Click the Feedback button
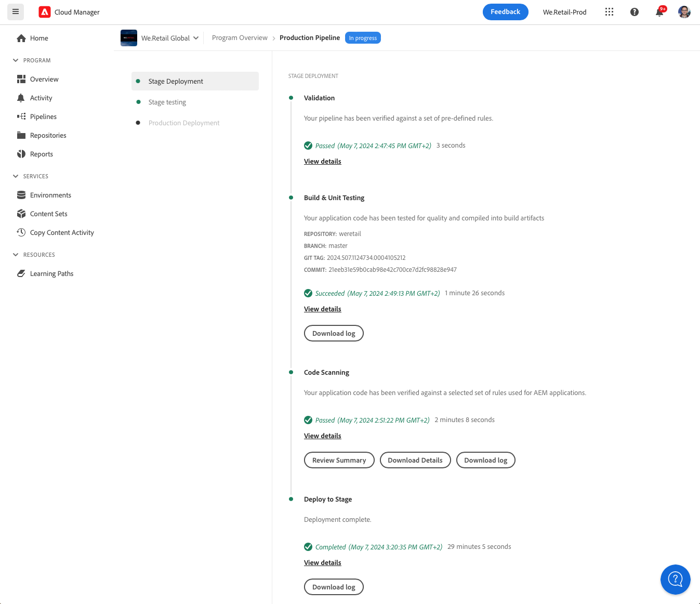Screen dimensions: 700x604 (x=505, y=12)
